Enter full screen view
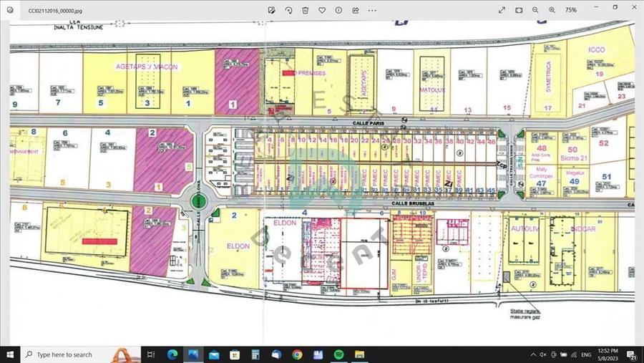Viewport: 644px width, 363px height. 502,10
